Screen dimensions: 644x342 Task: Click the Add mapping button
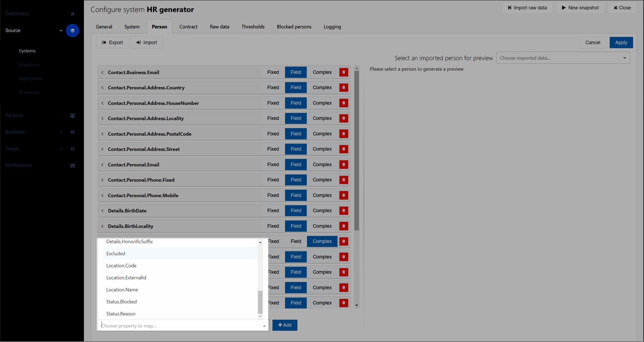(285, 325)
